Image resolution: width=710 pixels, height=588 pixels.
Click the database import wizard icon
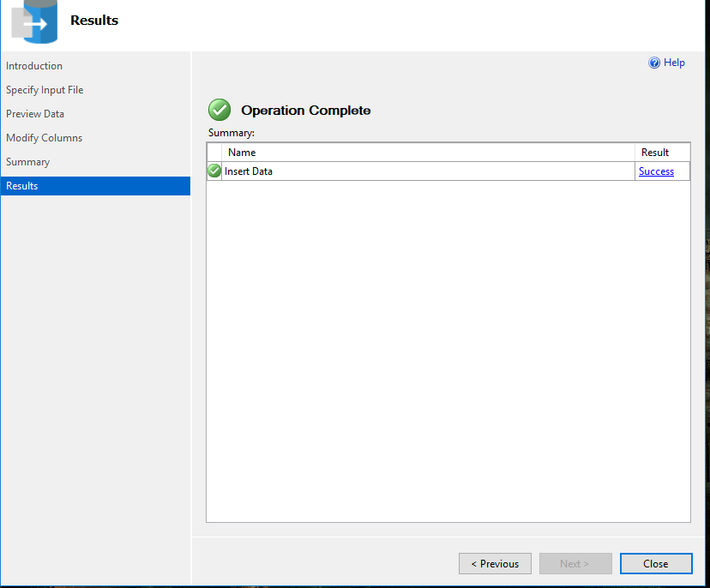[35, 21]
